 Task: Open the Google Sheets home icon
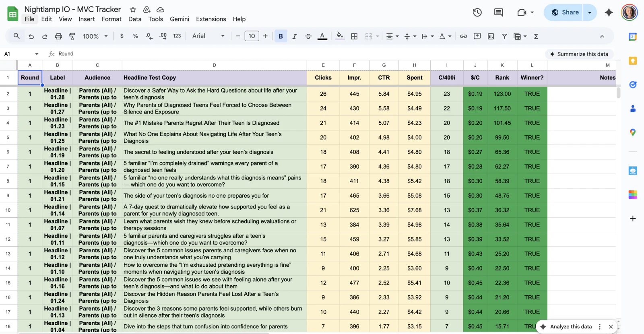13,14
